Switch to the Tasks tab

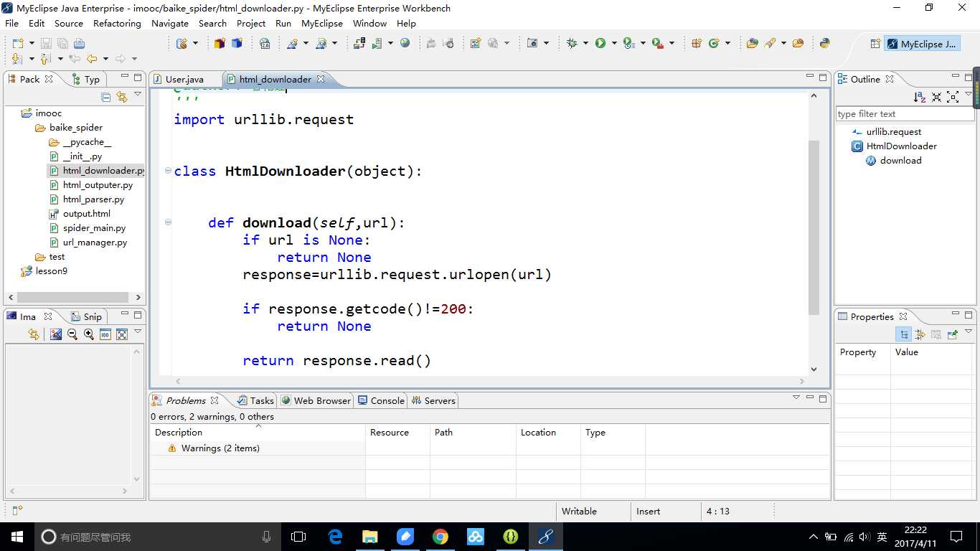(255, 400)
